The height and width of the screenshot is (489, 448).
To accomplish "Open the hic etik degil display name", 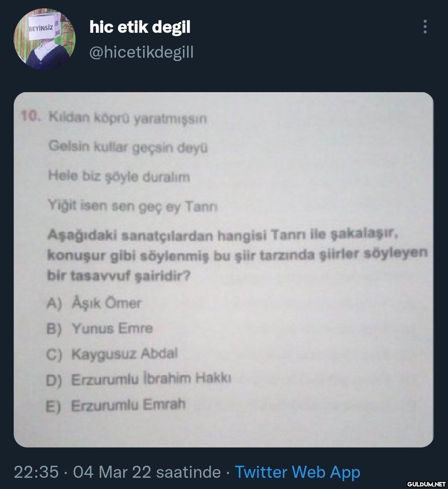I will [x=140, y=27].
